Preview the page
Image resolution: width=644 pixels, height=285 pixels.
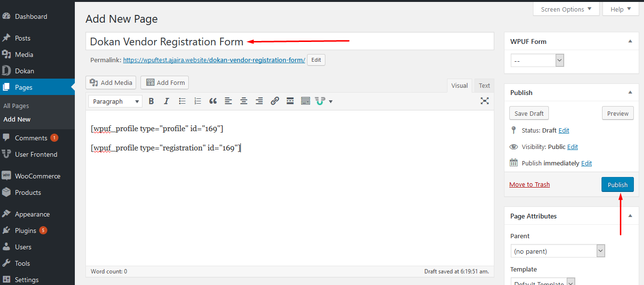click(x=618, y=113)
